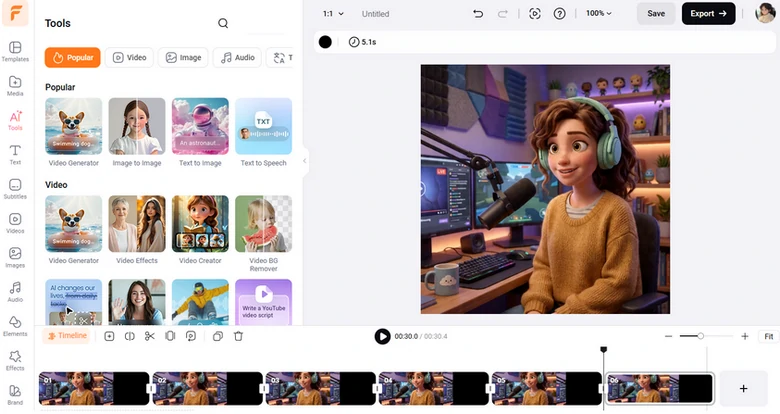Open the Effects sidebar panel

15,361
